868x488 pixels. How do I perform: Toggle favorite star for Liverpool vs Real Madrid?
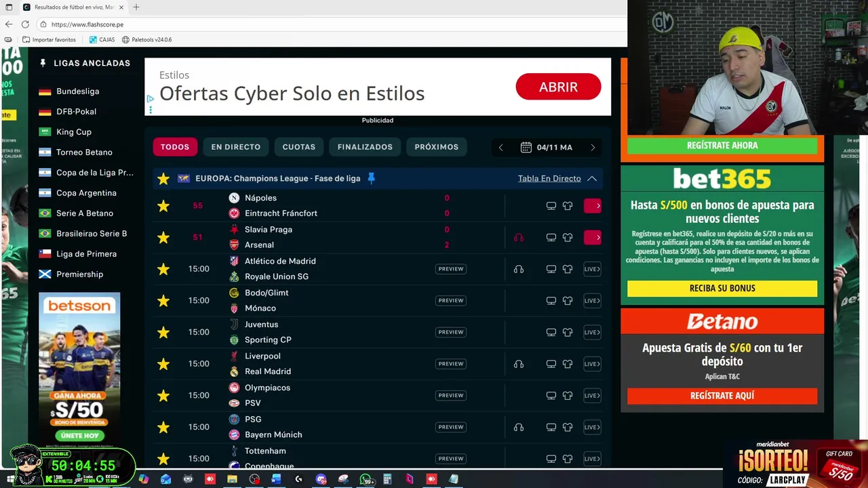pos(163,364)
